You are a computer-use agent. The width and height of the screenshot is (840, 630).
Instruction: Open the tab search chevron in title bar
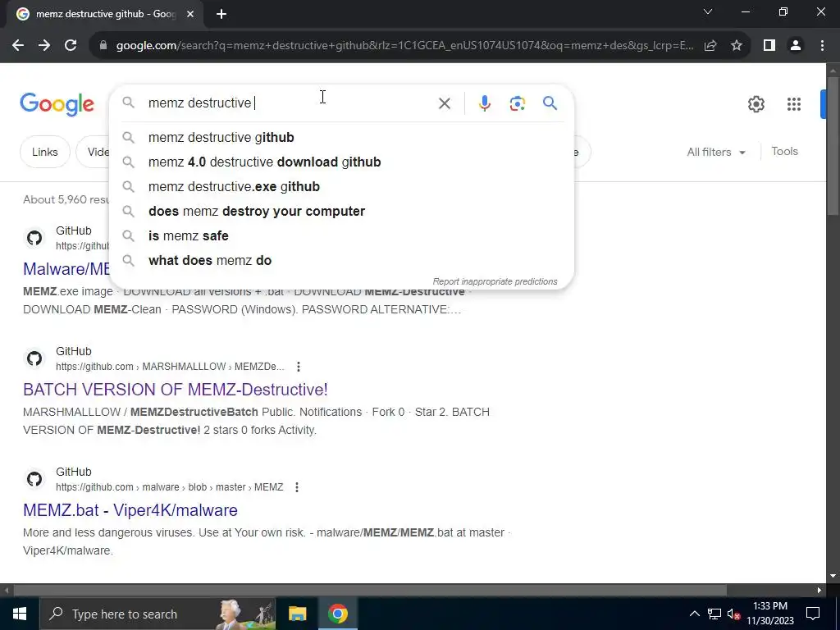(708, 11)
